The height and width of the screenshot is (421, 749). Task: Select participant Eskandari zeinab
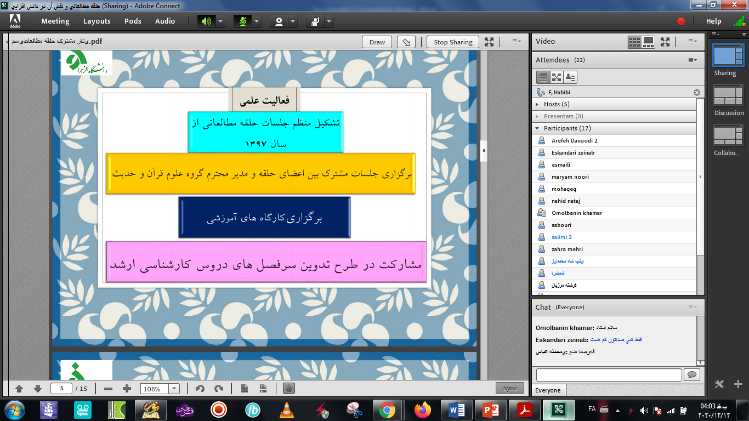coord(614,153)
